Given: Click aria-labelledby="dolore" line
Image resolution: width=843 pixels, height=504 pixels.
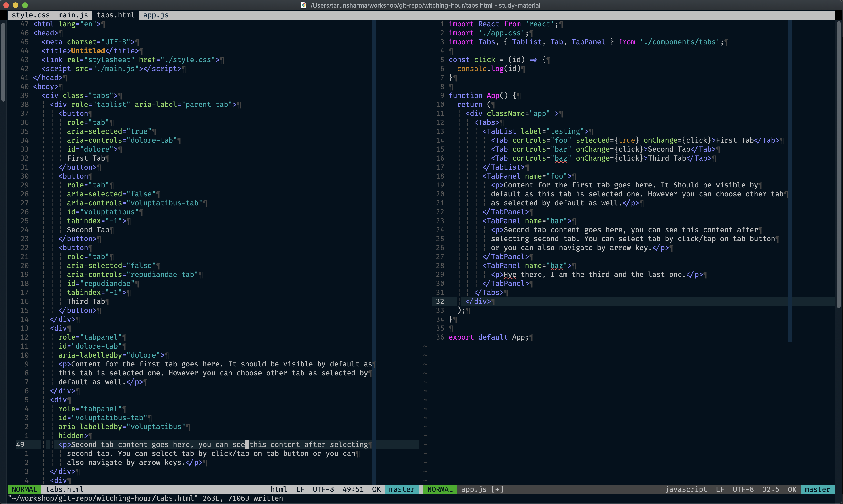Looking at the screenshot, I should click(111, 355).
